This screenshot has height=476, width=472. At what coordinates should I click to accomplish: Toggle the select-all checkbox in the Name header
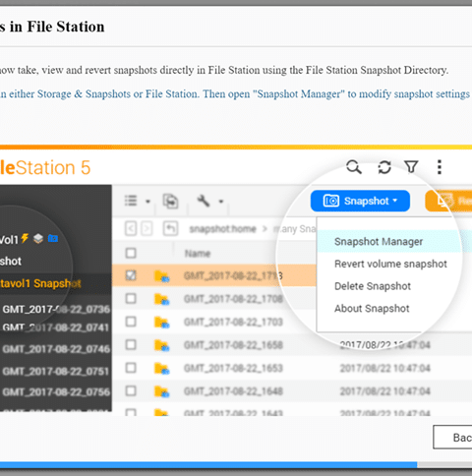tap(131, 253)
